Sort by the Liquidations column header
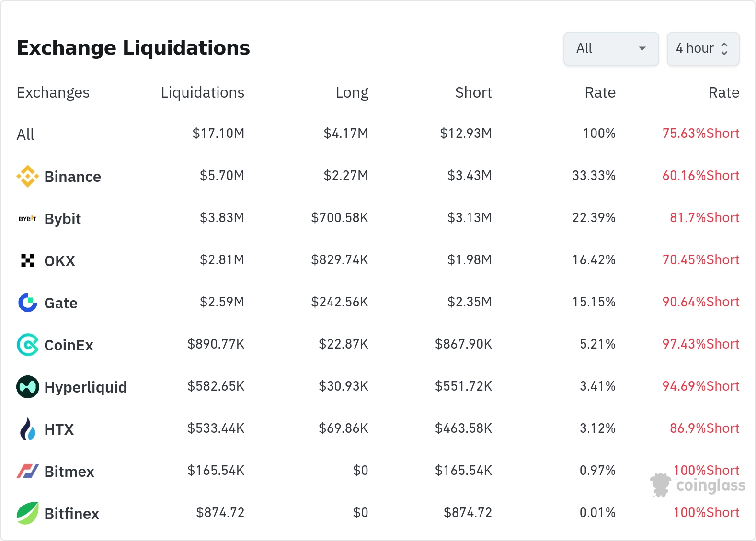 pyautogui.click(x=202, y=92)
